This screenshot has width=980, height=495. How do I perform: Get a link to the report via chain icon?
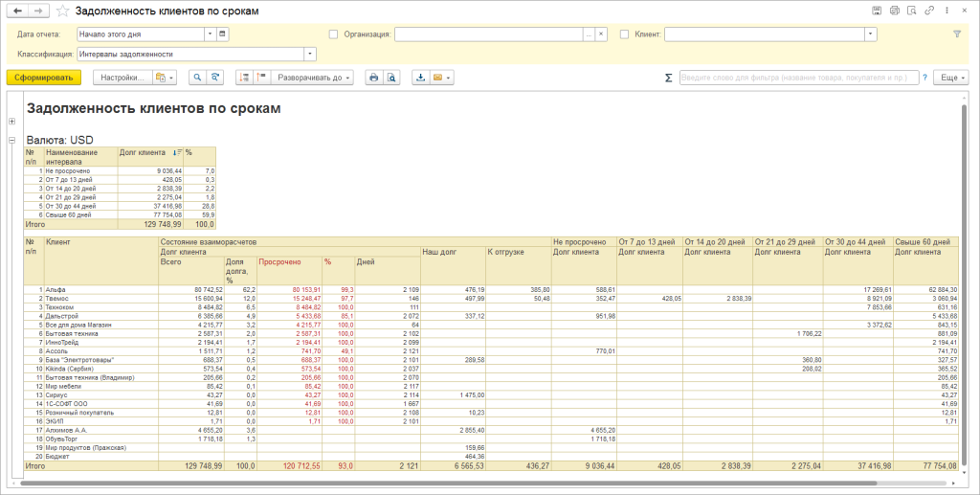click(x=929, y=11)
